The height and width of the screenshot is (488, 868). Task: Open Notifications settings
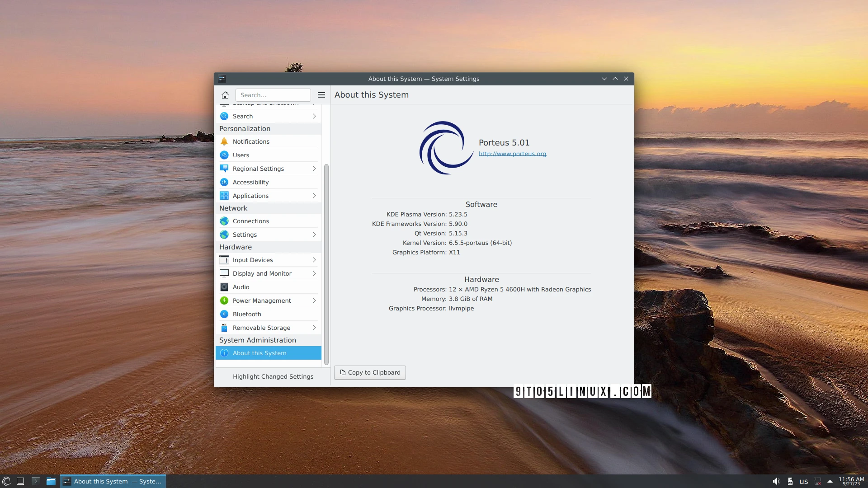[251, 141]
